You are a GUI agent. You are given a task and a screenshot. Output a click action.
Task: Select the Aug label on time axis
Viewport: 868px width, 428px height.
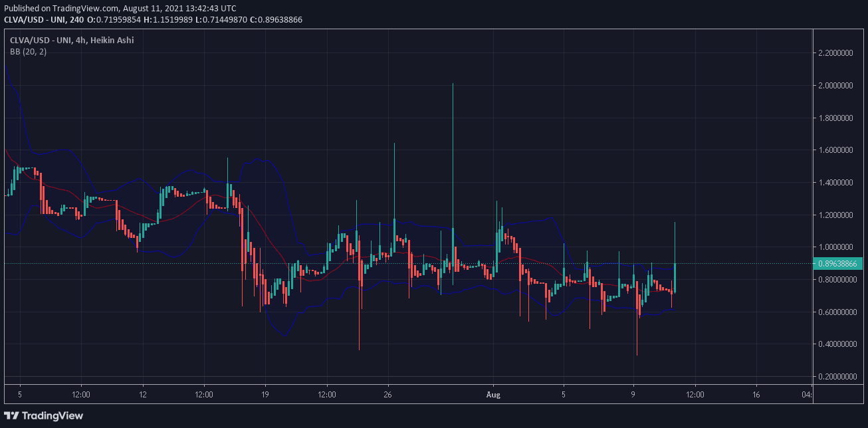tap(494, 393)
